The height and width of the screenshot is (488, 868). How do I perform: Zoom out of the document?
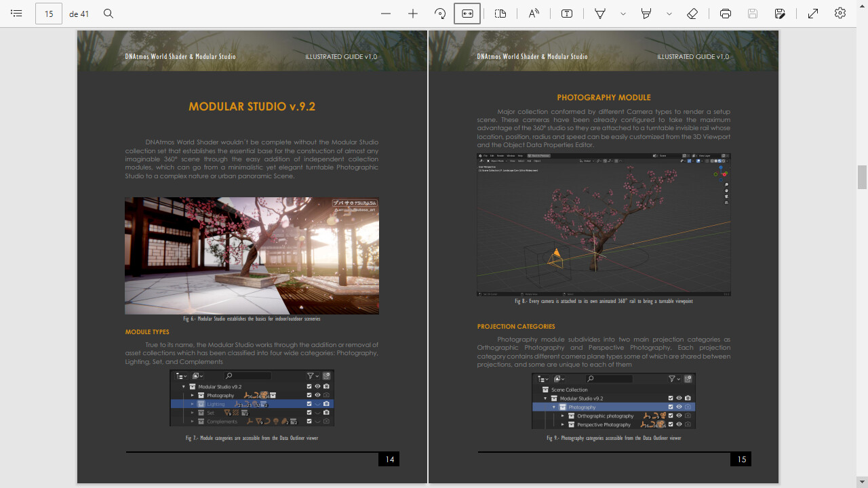coord(385,14)
